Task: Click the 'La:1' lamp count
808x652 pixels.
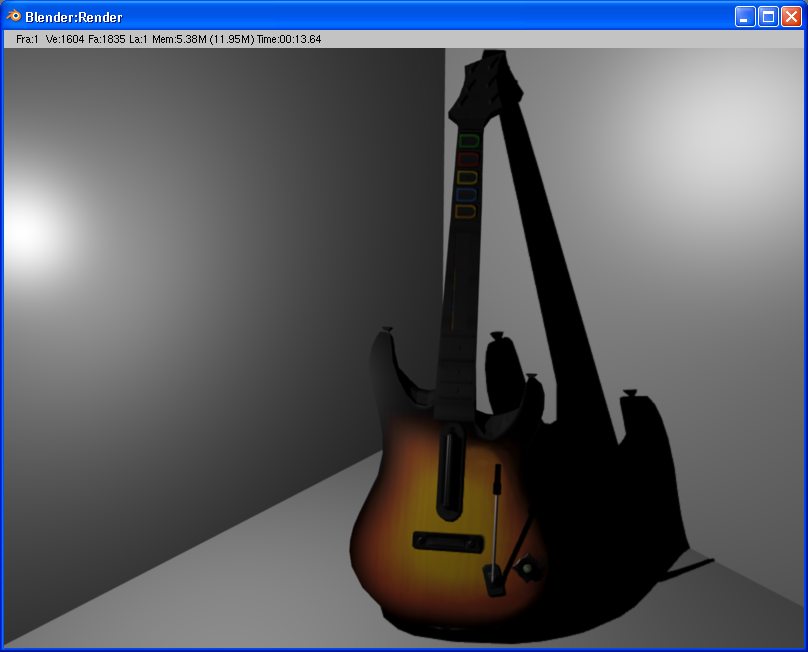Action: pos(138,39)
